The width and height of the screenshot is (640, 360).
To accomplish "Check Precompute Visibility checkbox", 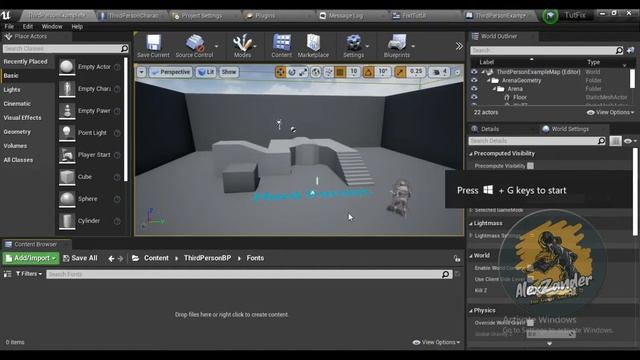I will tap(530, 166).
